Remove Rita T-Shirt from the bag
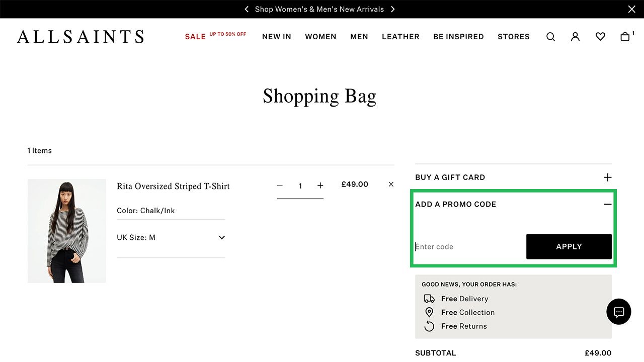Screen dimensions: 644x362 391,185
